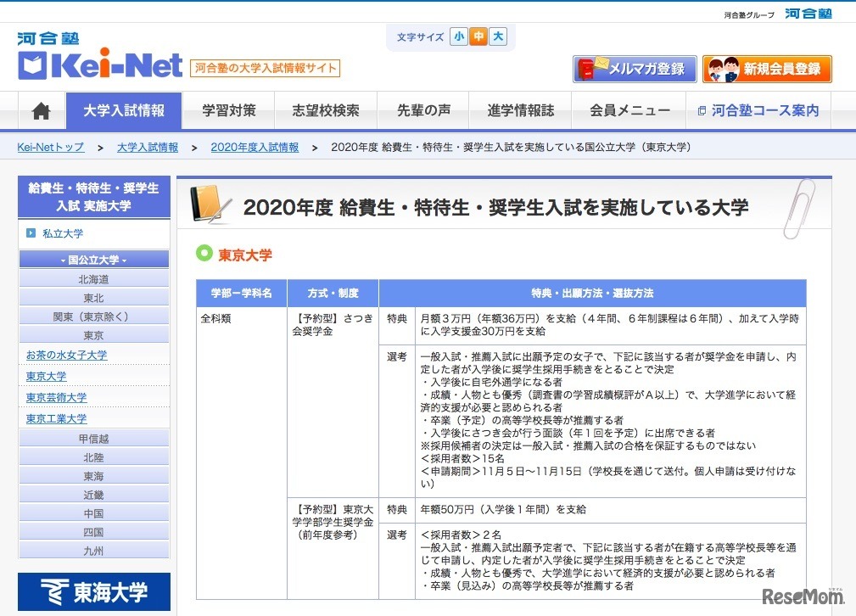This screenshot has height=616, width=856.
Task: Set font size to medium (中)
Action: click(x=478, y=36)
